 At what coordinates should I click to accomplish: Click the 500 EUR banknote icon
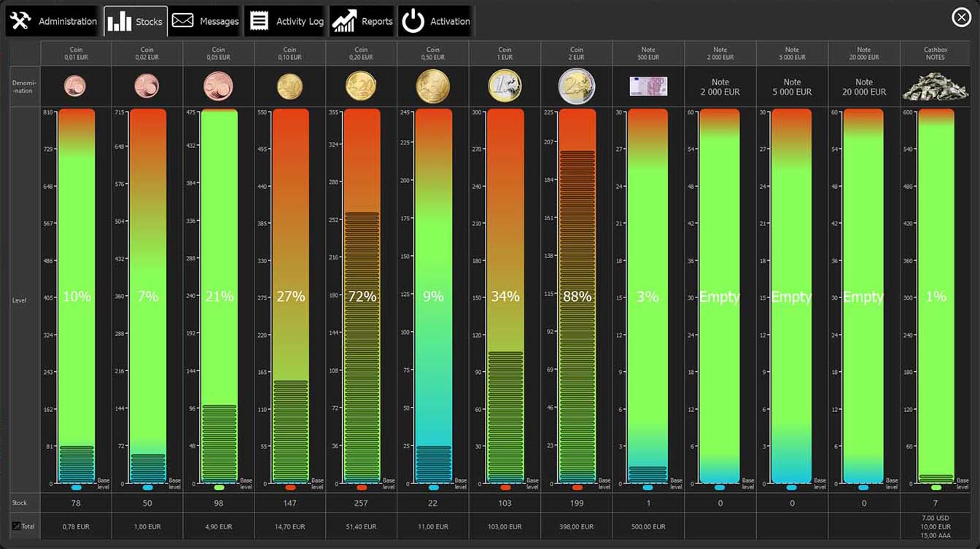tap(648, 87)
